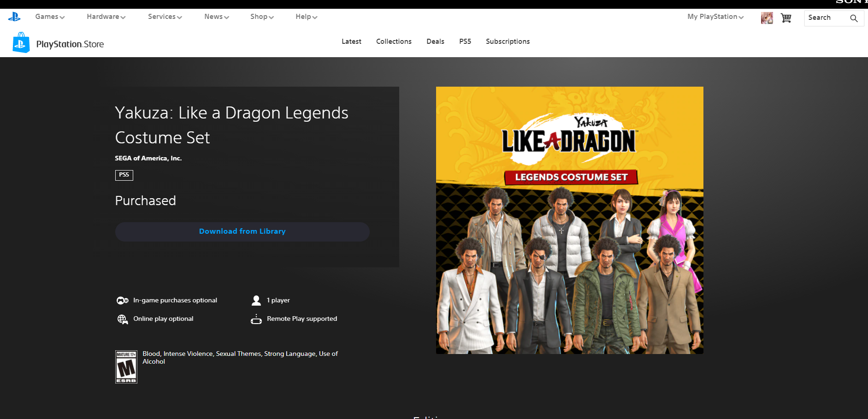Screen dimensions: 868x419
Task: Expand the Games dropdown menu
Action: click(50, 17)
